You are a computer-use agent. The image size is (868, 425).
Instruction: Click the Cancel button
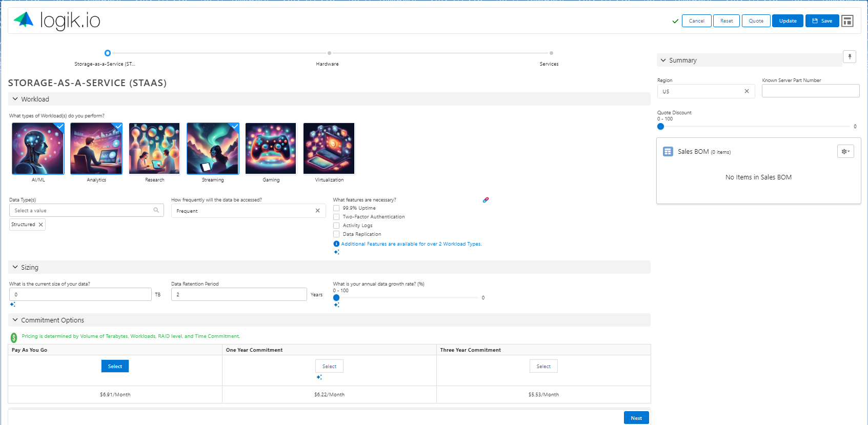point(696,21)
